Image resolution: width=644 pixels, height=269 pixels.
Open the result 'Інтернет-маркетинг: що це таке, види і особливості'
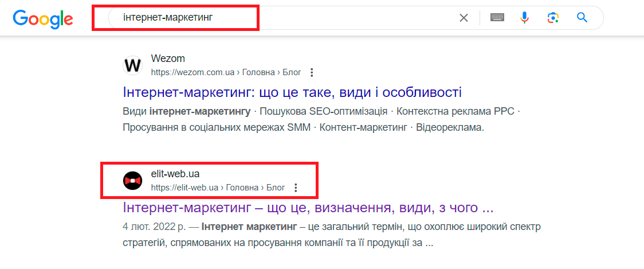[292, 92]
